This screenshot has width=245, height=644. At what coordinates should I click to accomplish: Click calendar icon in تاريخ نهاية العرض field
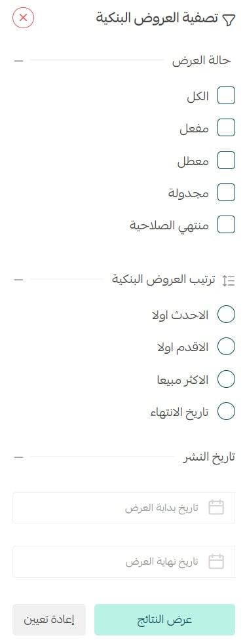tap(216, 561)
